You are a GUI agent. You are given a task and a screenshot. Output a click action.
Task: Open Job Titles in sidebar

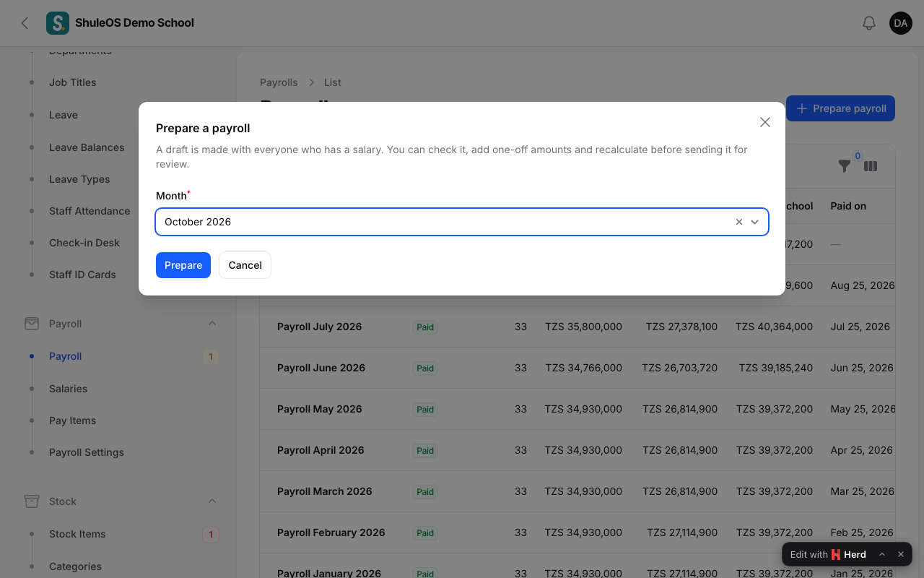(72, 82)
